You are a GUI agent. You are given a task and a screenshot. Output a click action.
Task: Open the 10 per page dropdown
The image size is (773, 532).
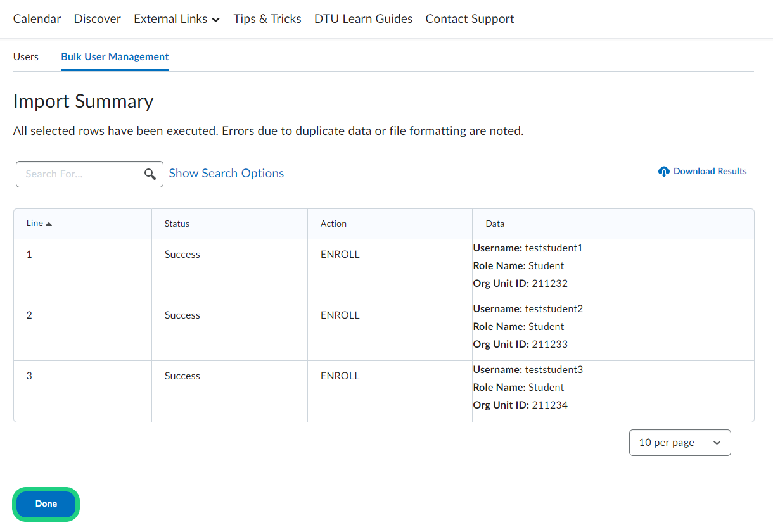coord(679,443)
